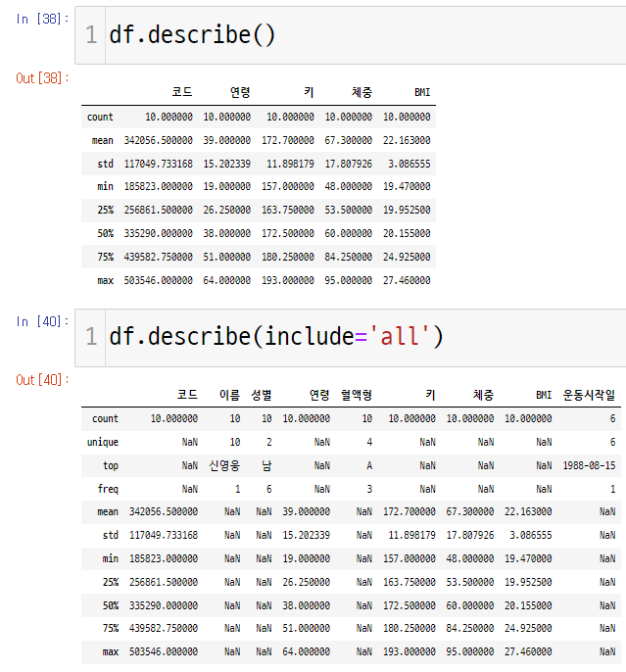Click 25% 키 value 163.750000 in Out[40] table
The image size is (626, 672).
[x=409, y=583]
